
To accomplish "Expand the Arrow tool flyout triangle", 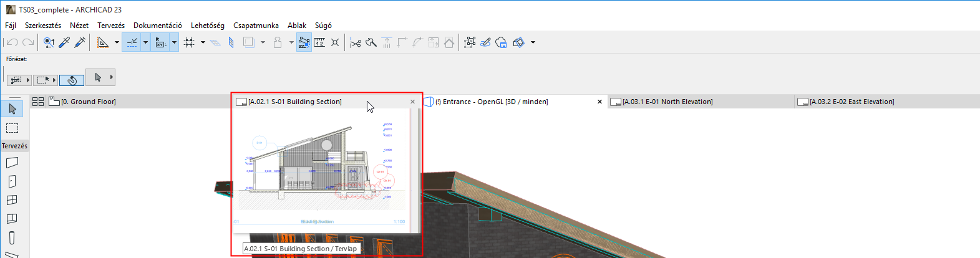I will (112, 77).
